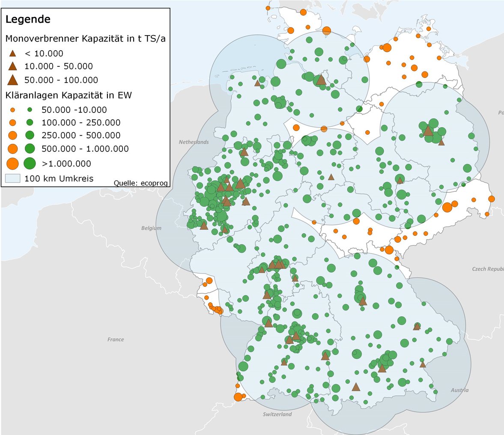Image resolution: width=504 pixels, height=435 pixels.
Task: Click the 'Belgium' map label
Action: (152, 228)
